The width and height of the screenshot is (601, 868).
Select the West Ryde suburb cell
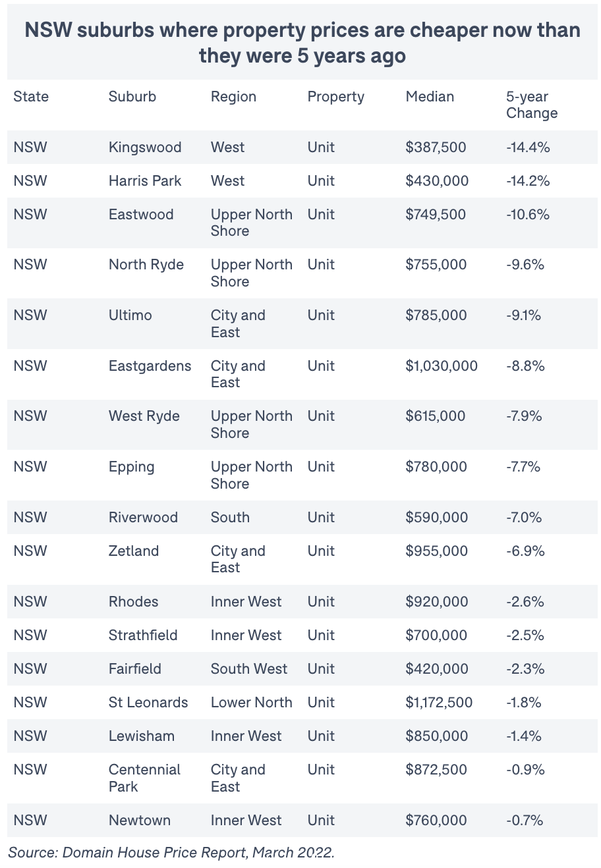click(144, 416)
